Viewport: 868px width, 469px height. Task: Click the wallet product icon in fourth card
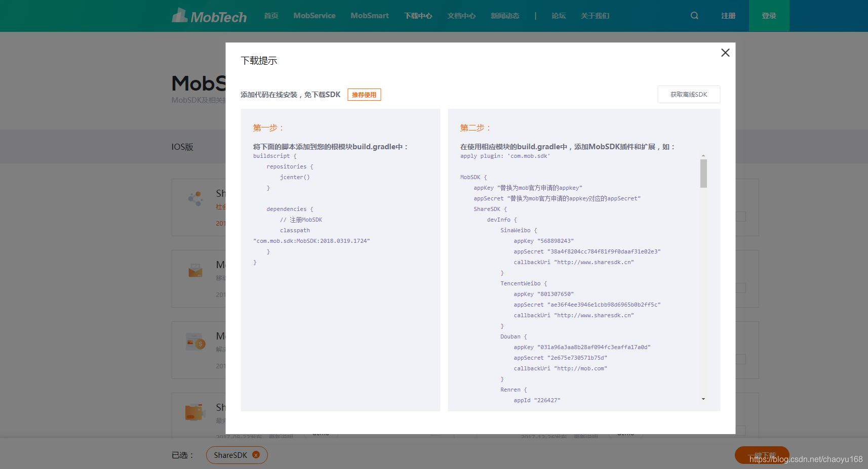194,412
